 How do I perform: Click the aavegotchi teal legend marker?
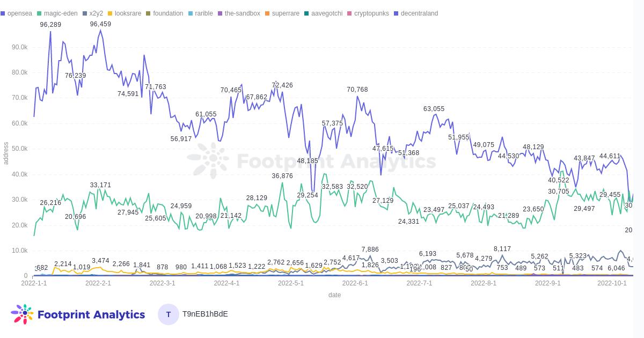click(x=306, y=13)
